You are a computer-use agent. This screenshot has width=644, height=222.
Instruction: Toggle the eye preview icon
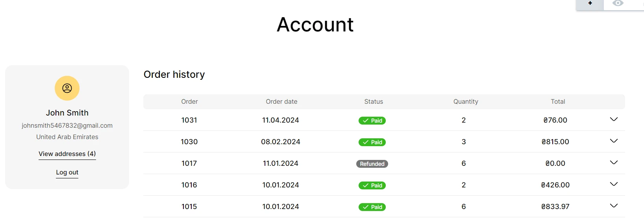(618, 3)
